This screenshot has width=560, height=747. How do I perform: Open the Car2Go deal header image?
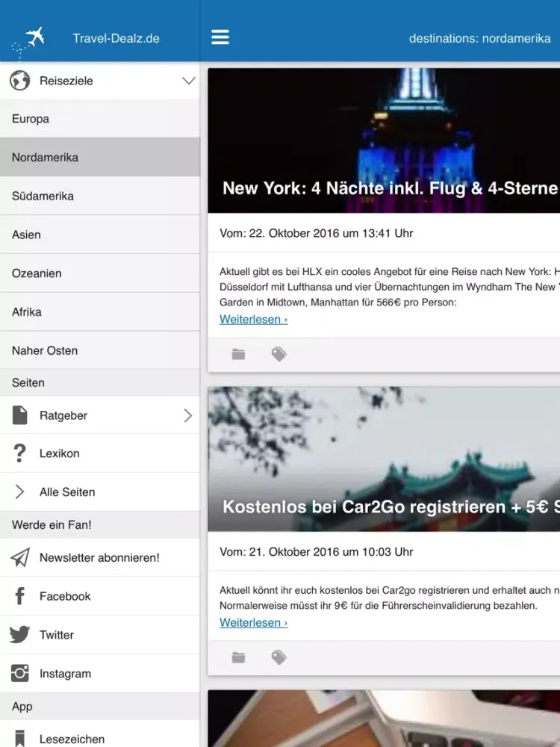(384, 459)
